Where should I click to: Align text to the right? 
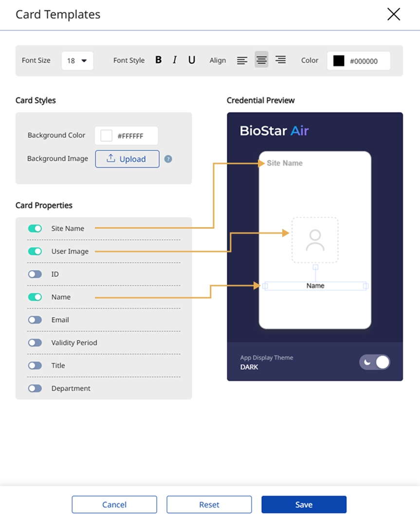[280, 60]
